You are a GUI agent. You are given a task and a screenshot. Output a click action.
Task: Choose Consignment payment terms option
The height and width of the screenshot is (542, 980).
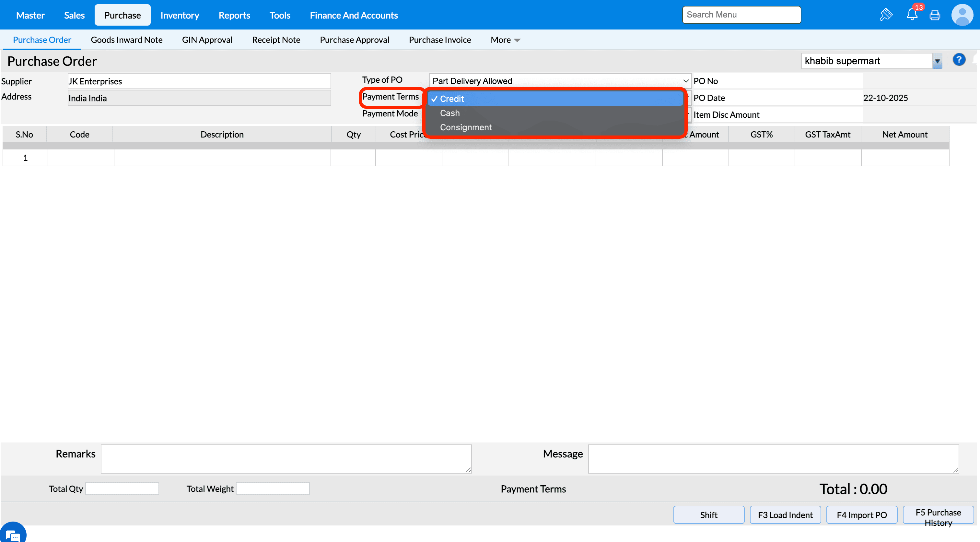tap(466, 127)
